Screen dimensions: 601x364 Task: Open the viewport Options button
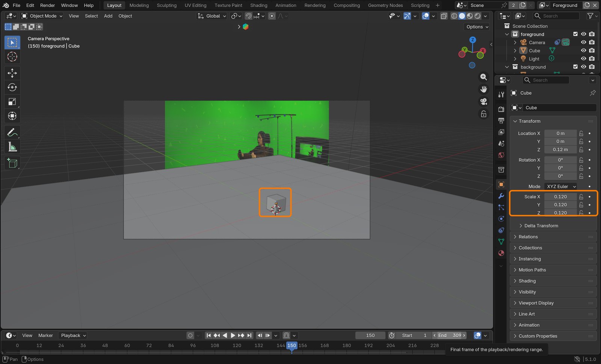tap(477, 27)
